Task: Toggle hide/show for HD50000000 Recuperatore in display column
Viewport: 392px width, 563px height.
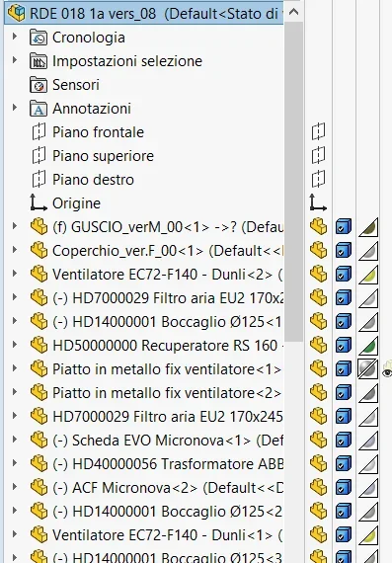Action: (x=318, y=345)
